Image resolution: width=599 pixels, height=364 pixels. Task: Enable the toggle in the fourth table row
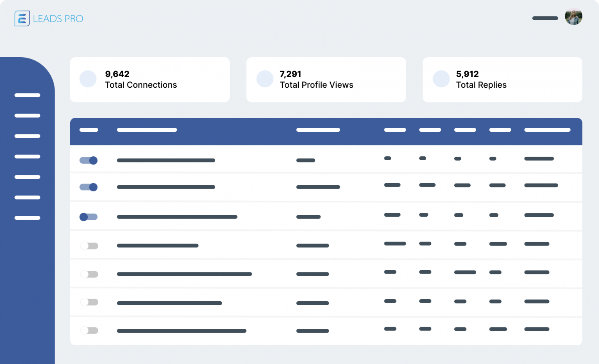(x=89, y=246)
